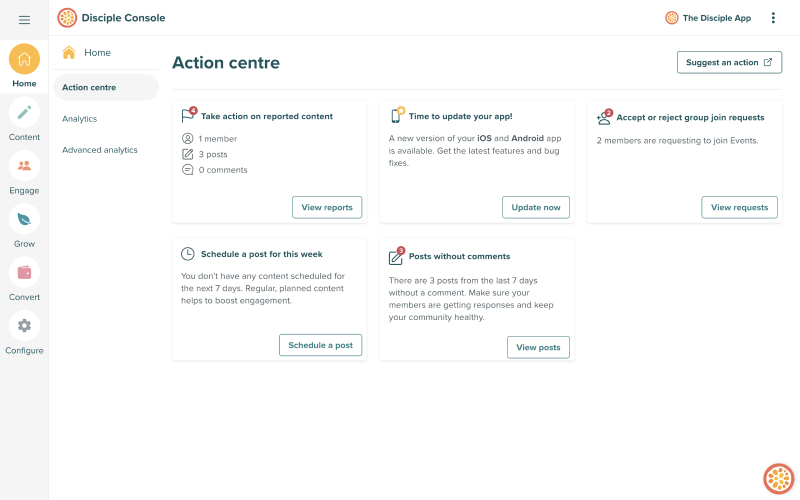800x500 pixels.
Task: Click the reported content flag icon
Action: 188,115
